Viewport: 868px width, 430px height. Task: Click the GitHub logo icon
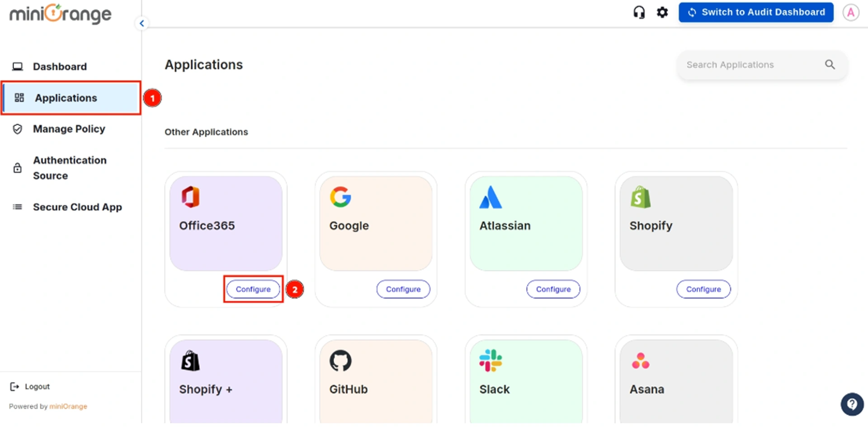coord(340,360)
